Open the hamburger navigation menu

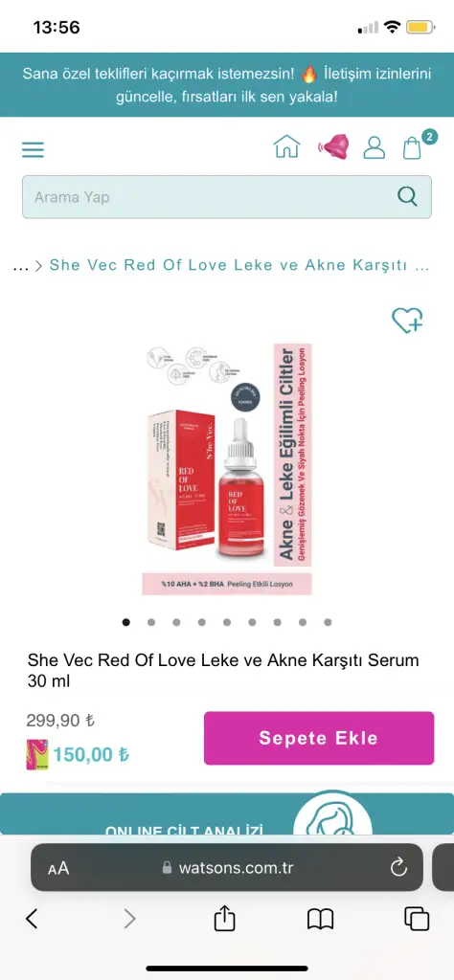34,149
